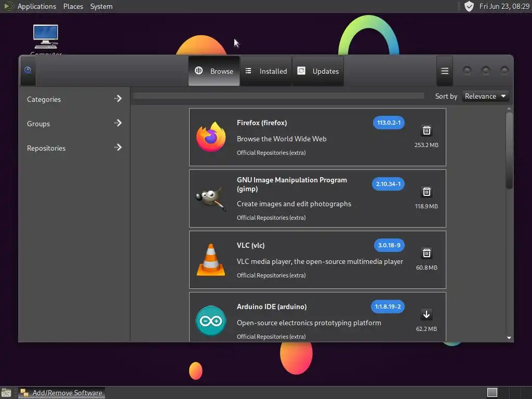
Task: Click 'Browse the World Wide Web' description
Action: tap(282, 139)
